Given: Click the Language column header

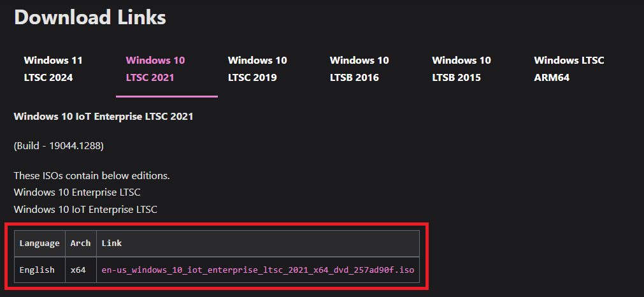Looking at the screenshot, I should (x=39, y=243).
